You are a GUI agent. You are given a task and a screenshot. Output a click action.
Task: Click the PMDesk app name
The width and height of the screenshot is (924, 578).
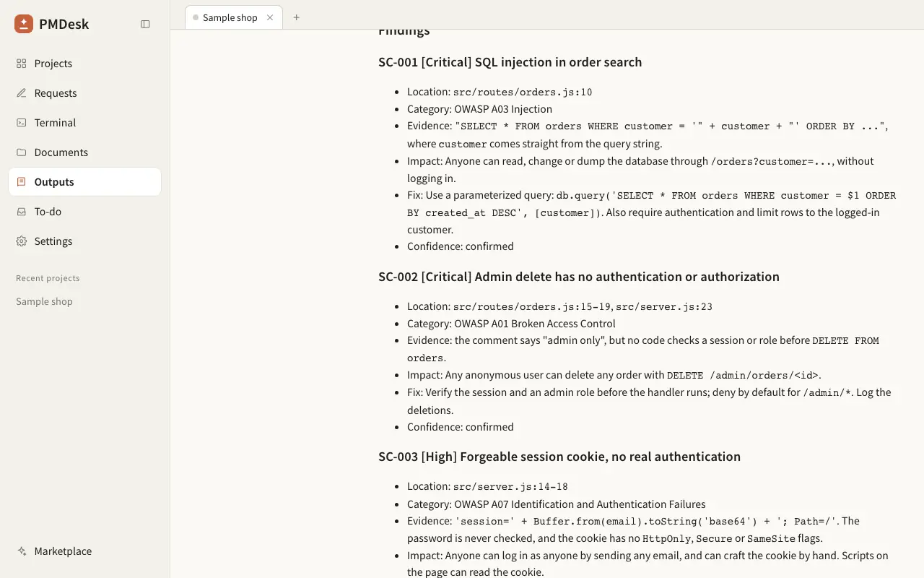(x=64, y=24)
